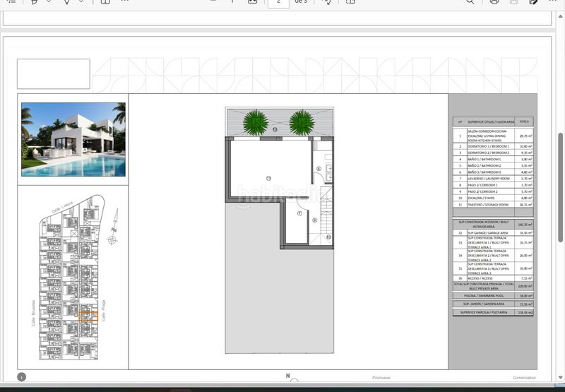Image resolution: width=565 pixels, height=392 pixels.
Task: Click 'SUP GARAGE / GARAGE AREA' row
Action: coord(493,233)
